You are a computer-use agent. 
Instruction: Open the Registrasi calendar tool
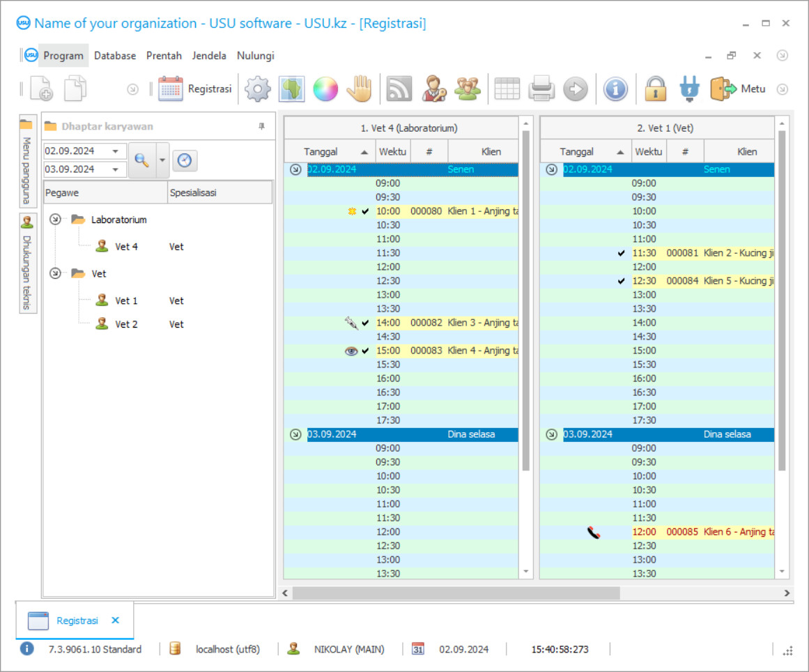coord(196,89)
